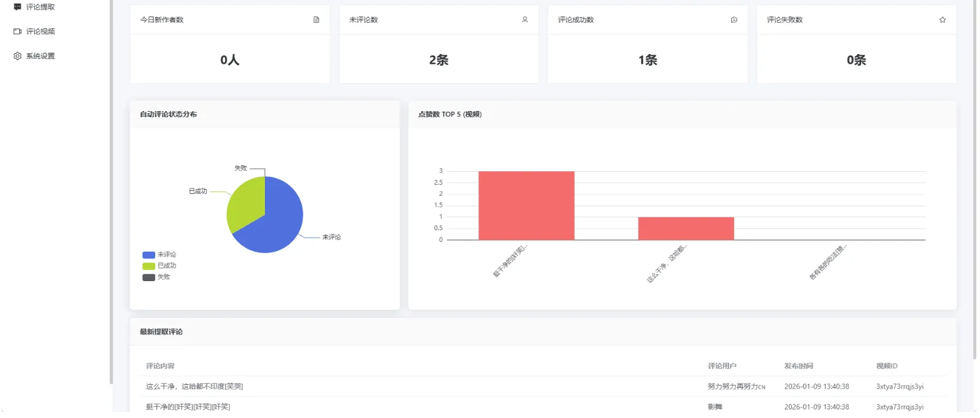Click document icon on 今日新作者数 card

[x=316, y=20]
